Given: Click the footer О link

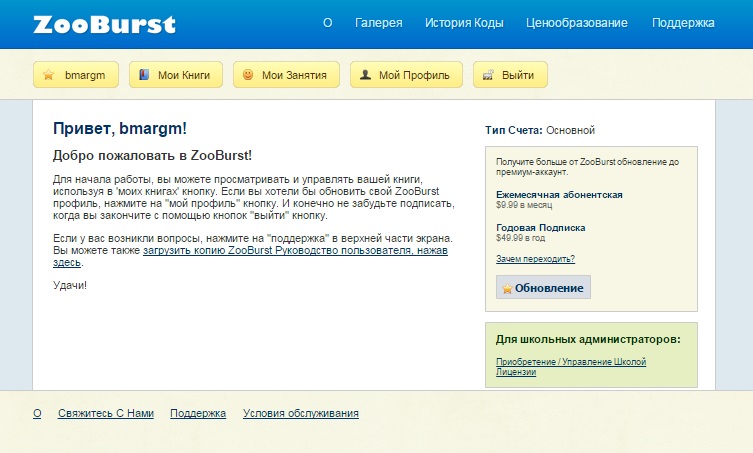Looking at the screenshot, I should tap(37, 413).
